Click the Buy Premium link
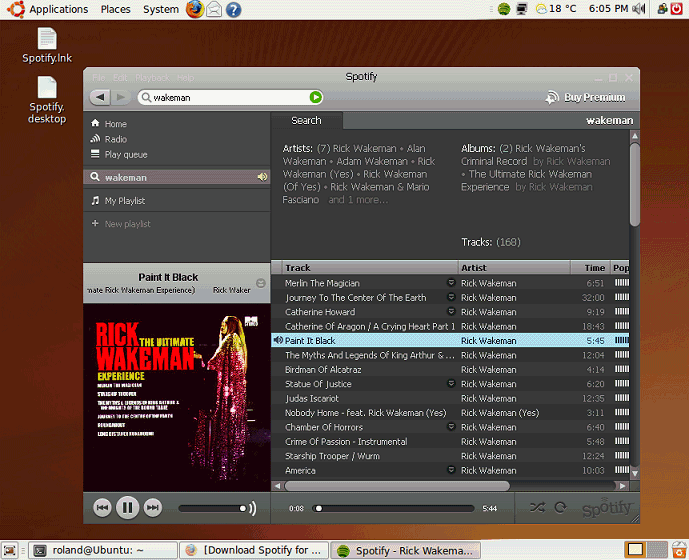The width and height of the screenshot is (689, 560). coord(594,97)
